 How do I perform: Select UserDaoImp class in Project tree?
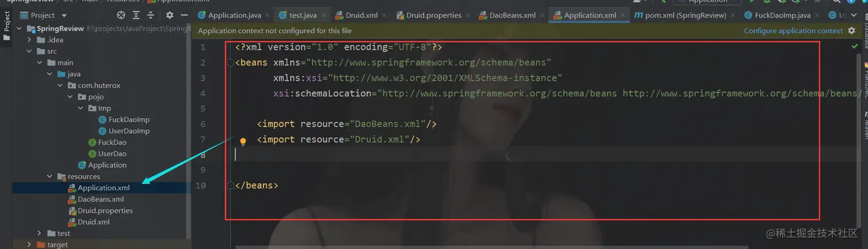tap(124, 131)
